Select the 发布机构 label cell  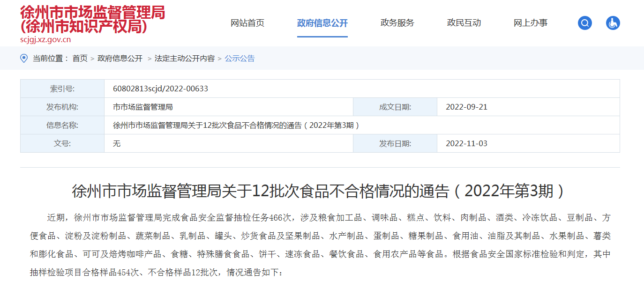pos(62,107)
